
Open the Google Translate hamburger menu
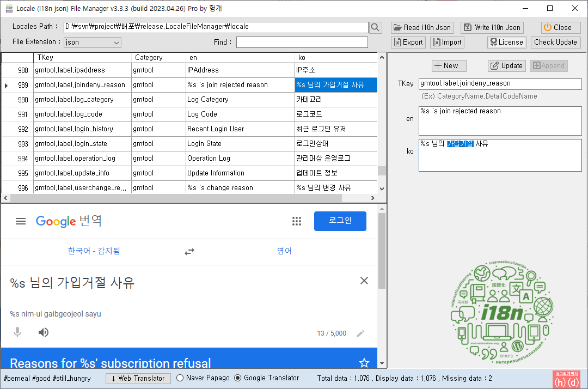21,221
